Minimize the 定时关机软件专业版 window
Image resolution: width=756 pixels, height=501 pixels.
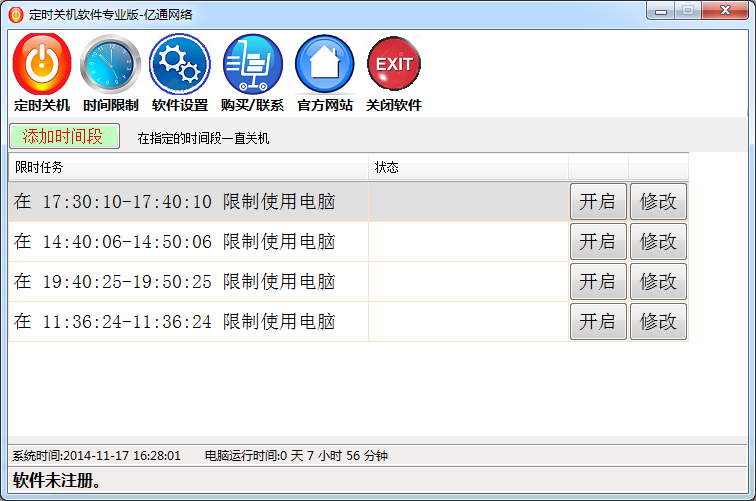click(x=661, y=11)
